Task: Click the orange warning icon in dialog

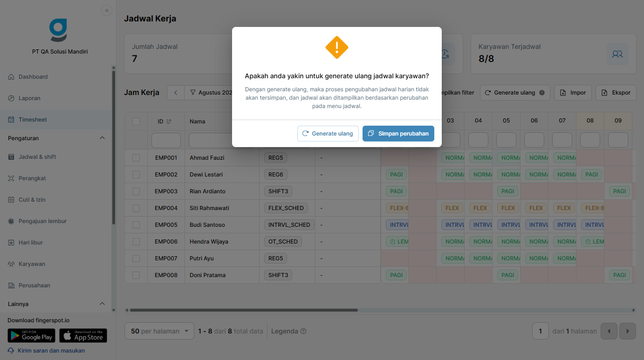Action: pos(337,47)
